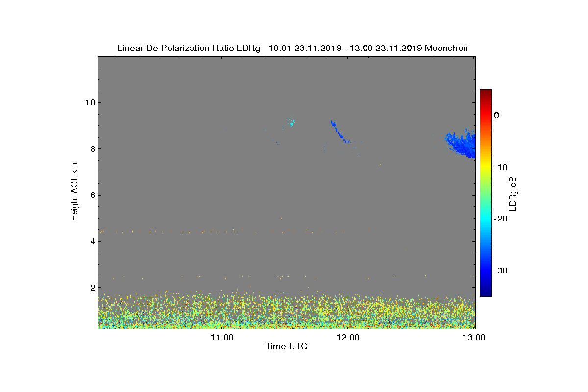Click the dark blue bottom of the colorbar
This screenshot has height=392, width=588.
(486, 293)
